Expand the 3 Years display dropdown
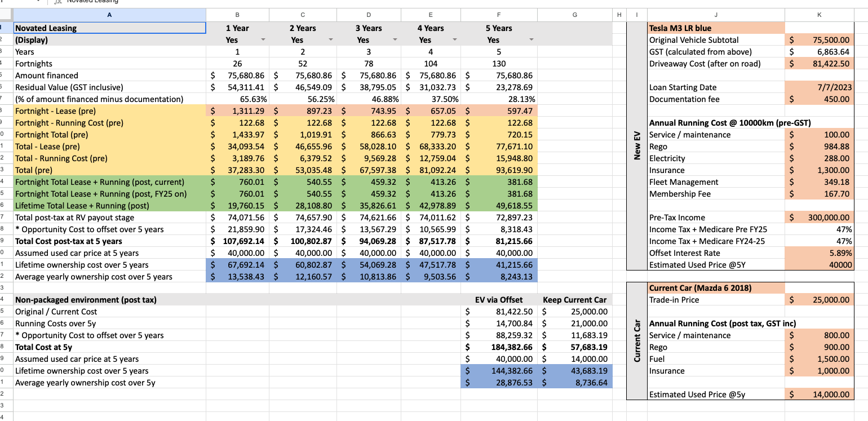Screen dimensions: 868x421 pos(395,40)
